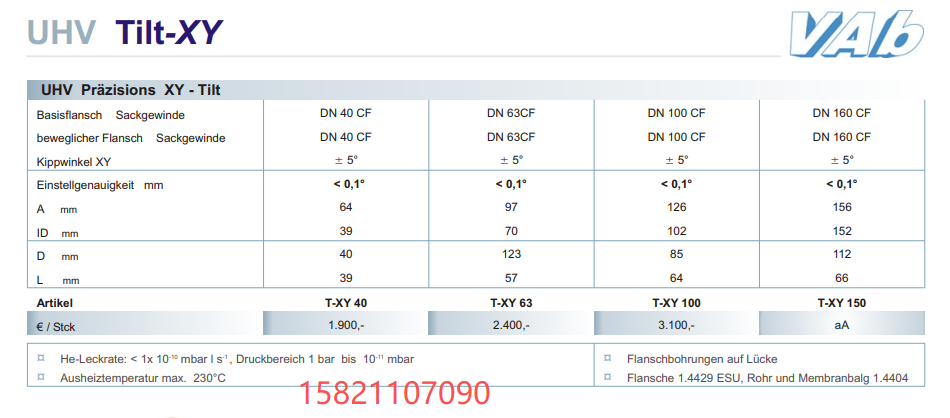Select the UHV Tilt-XY page title

123,32
